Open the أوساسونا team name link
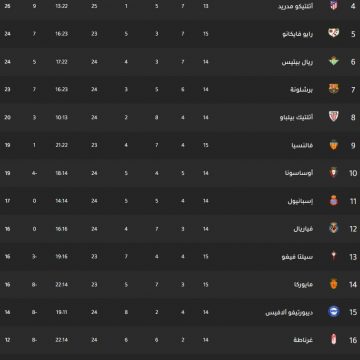 301,173
